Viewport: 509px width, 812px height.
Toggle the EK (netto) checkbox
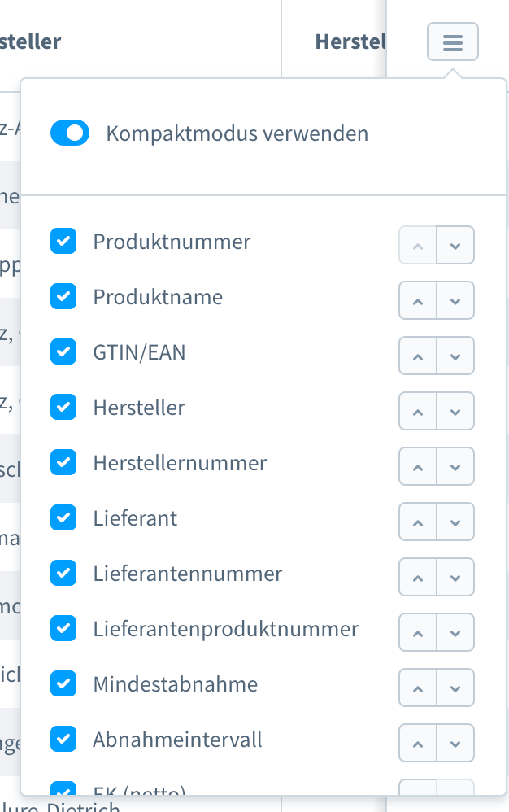tap(63, 793)
